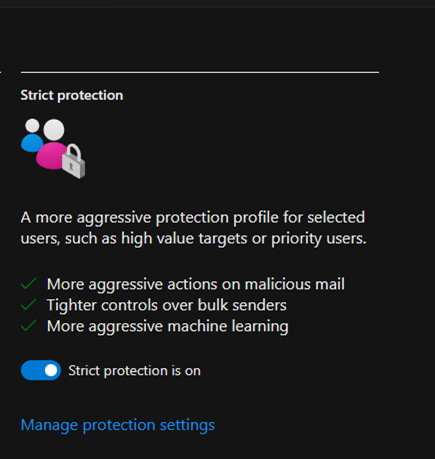Select "Tighter controls over bulk senders" text
Image resolution: width=435 pixels, height=459 pixels.
click(167, 305)
